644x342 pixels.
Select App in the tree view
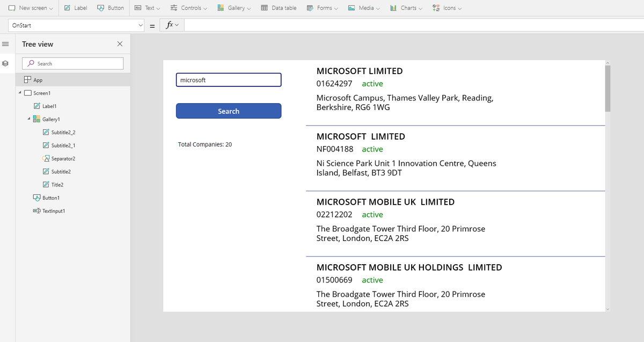[x=72, y=80]
